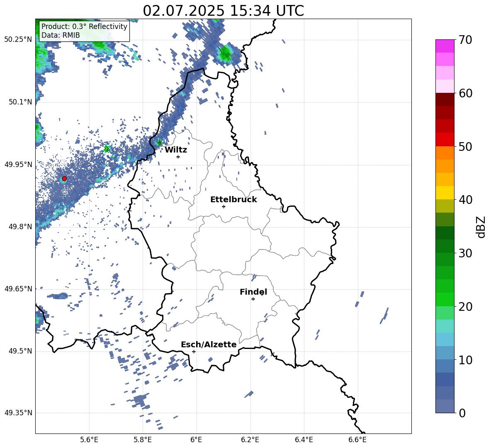491x448 pixels.
Task: Click the red radar location dot
Action: pos(64,179)
